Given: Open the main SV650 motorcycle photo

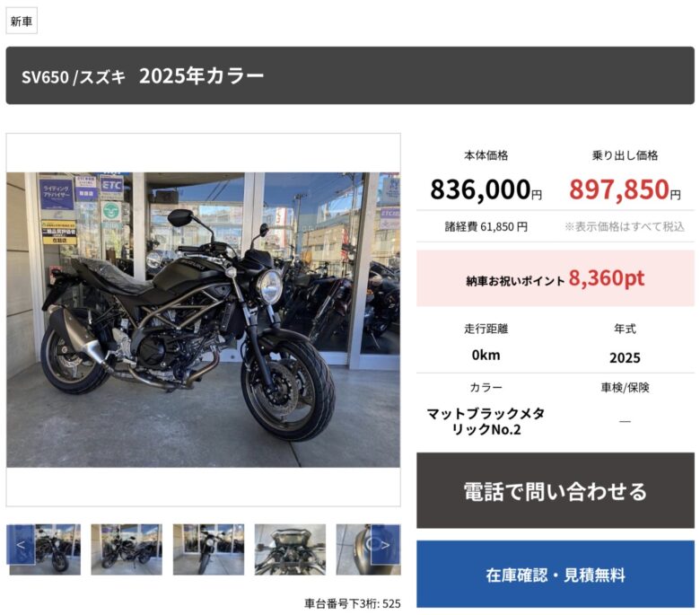Looking at the screenshot, I should pos(203,320).
